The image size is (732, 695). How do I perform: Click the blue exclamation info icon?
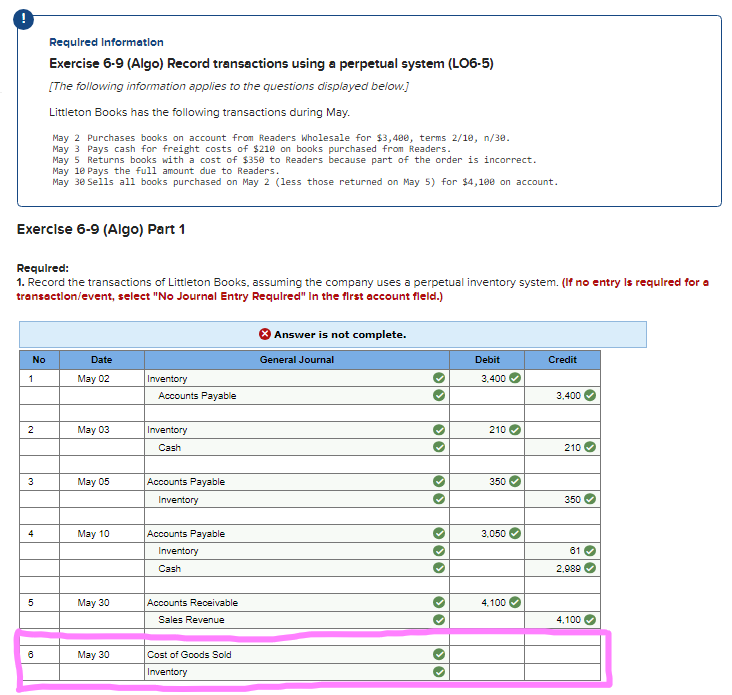pyautogui.click(x=23, y=19)
